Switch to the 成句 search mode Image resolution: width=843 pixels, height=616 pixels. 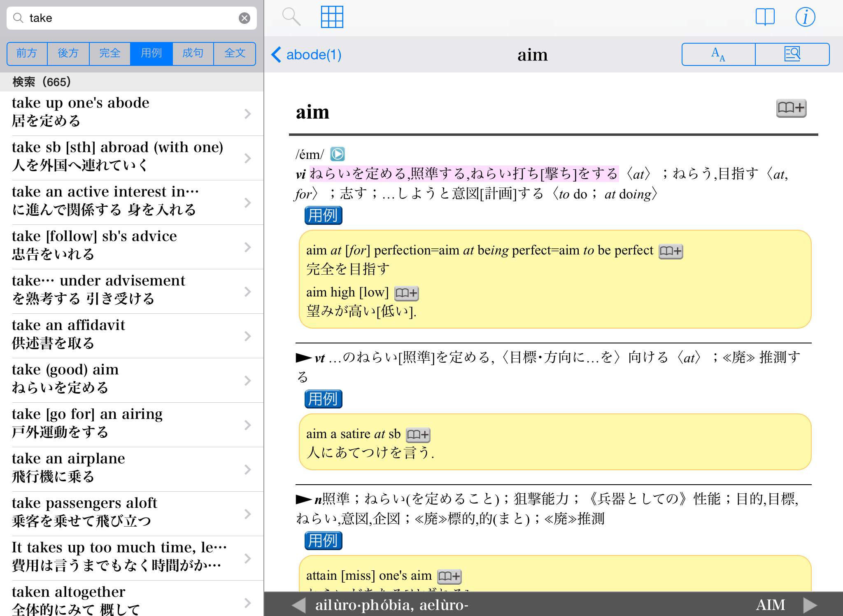click(x=193, y=54)
